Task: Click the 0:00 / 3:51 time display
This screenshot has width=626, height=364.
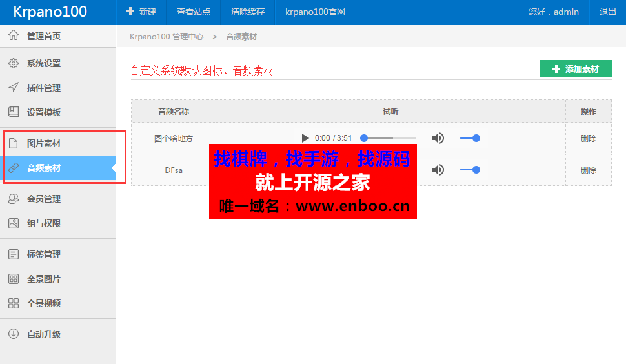Action: 334,138
